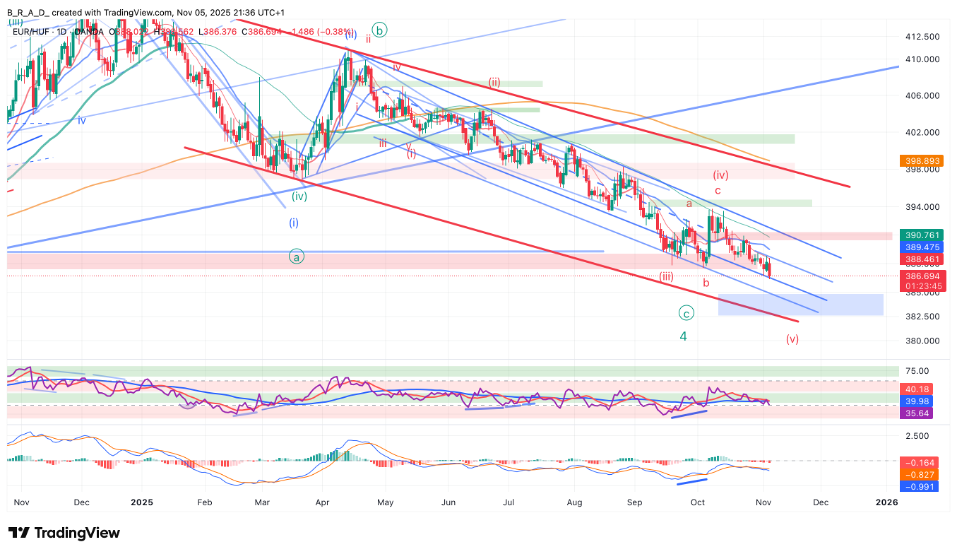The image size is (958, 554).
Task: Click the Nov label at right of time axis
Action: [762, 502]
